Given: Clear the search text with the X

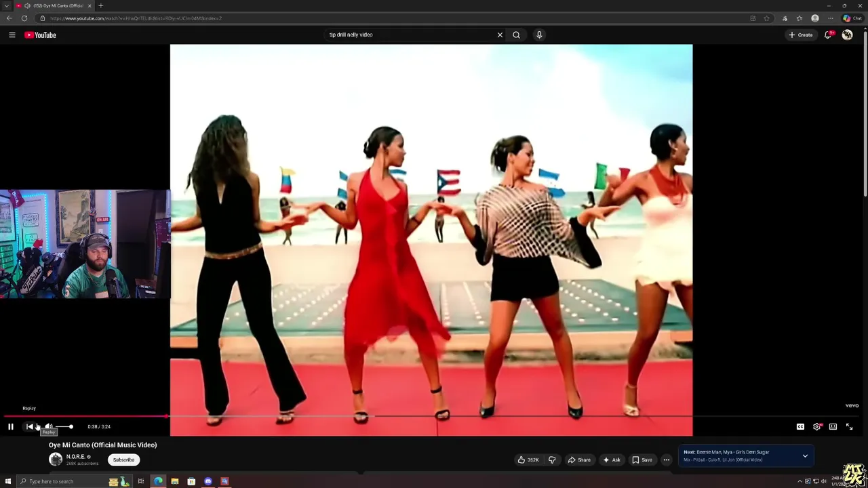Looking at the screenshot, I should coord(500,35).
